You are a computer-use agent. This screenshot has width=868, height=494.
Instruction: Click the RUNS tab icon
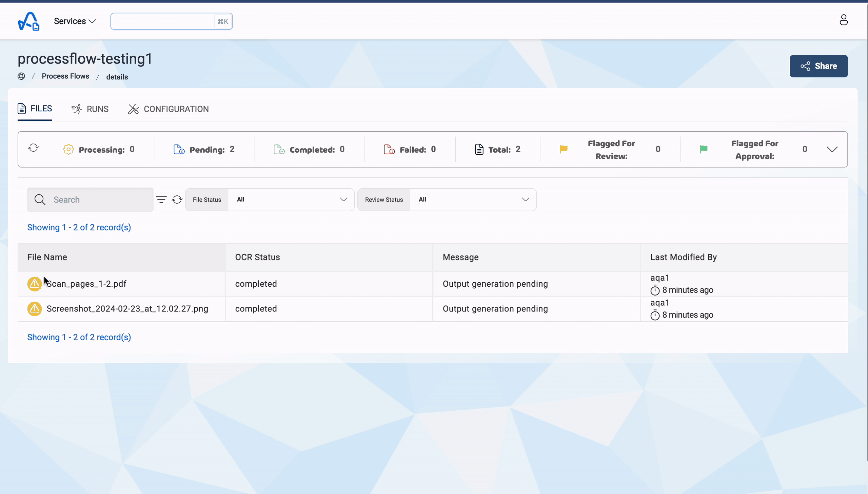[x=76, y=109]
